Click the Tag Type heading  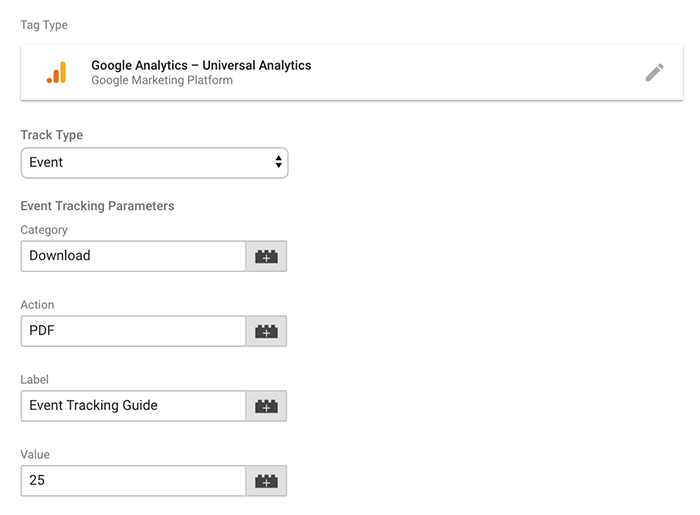pos(44,24)
